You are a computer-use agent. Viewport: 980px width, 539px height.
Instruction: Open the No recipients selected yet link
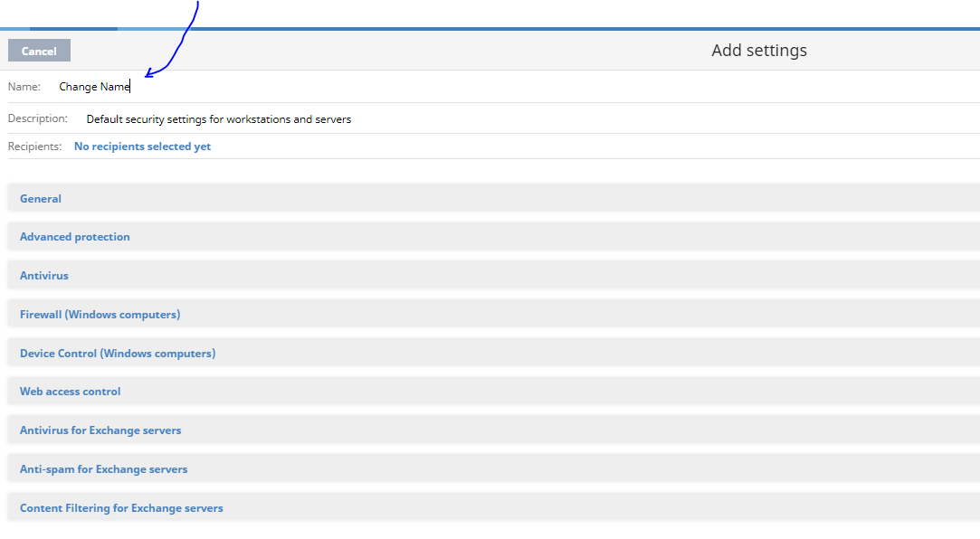click(142, 147)
